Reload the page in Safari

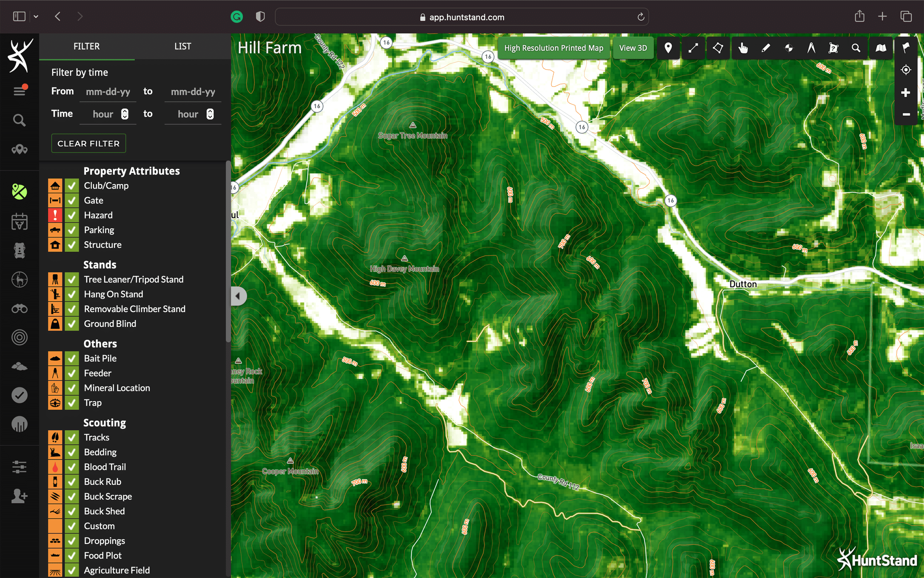641,17
